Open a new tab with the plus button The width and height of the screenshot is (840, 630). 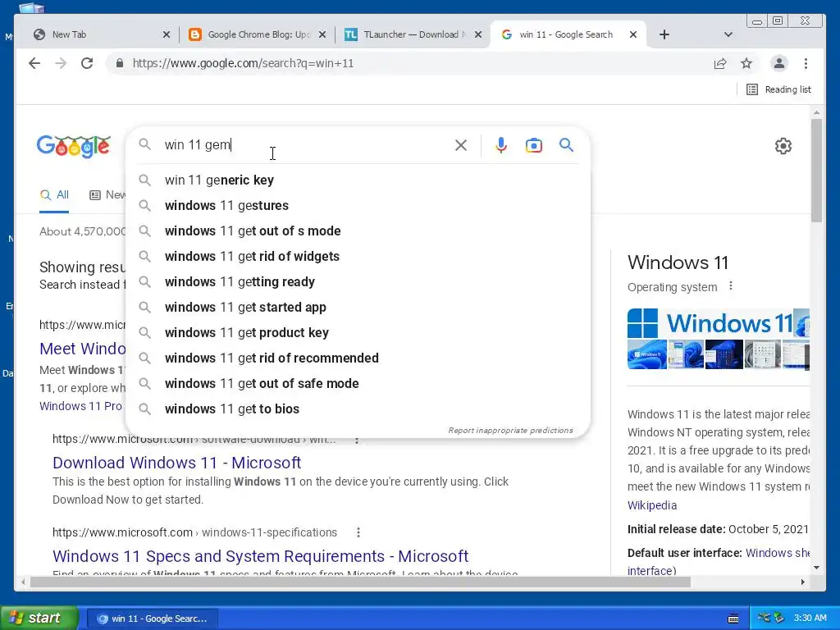[x=664, y=34]
